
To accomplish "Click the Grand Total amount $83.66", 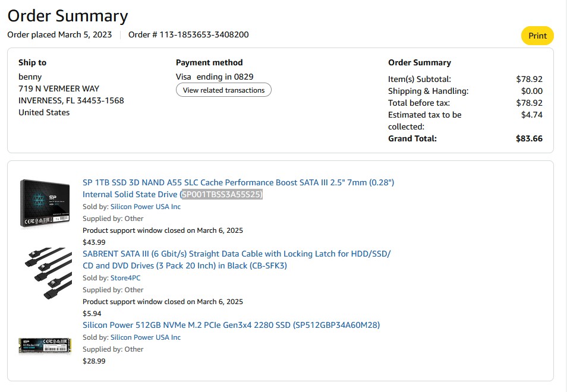I will click(x=529, y=138).
